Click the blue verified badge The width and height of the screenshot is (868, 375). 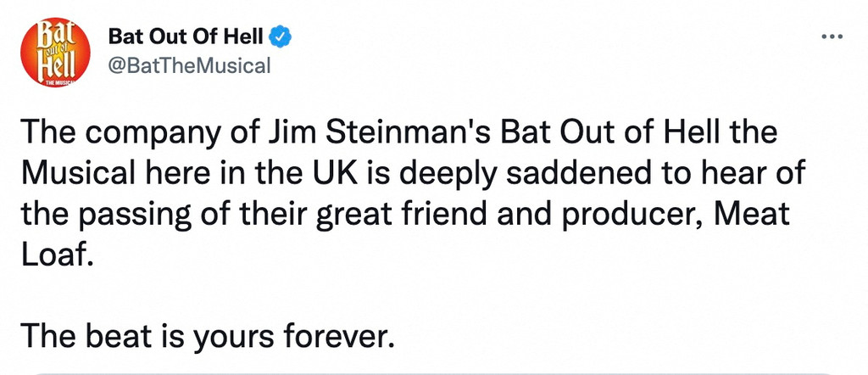tap(281, 37)
